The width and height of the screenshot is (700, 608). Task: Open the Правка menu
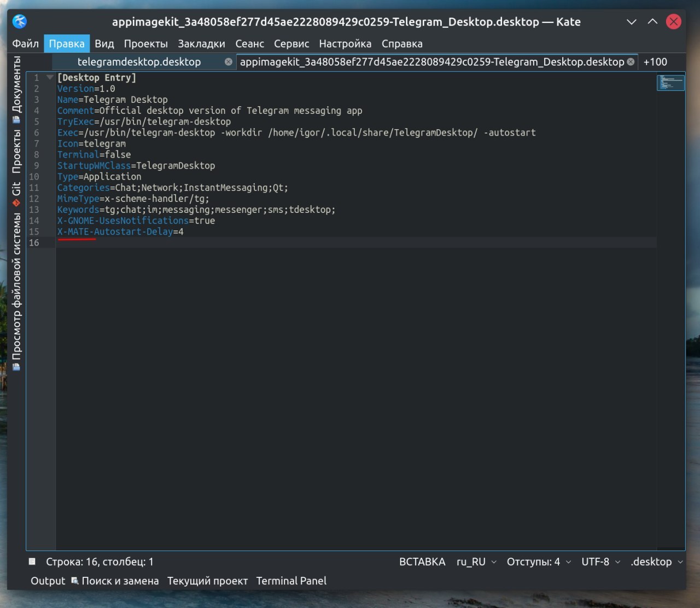(x=67, y=44)
